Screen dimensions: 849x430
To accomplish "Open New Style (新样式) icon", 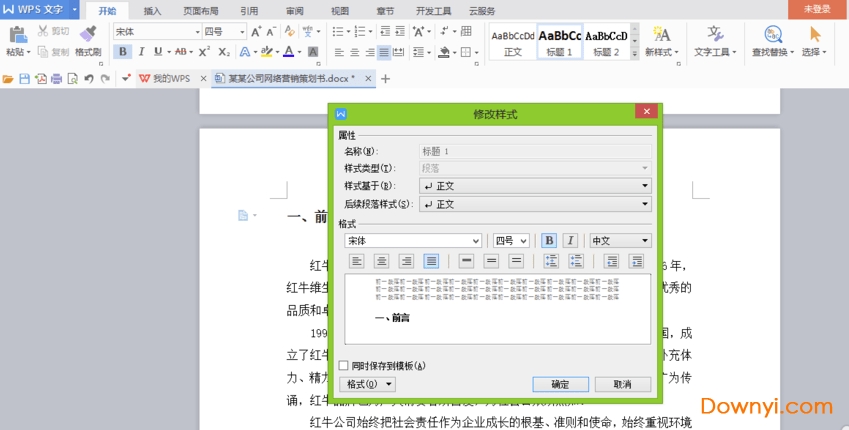I will 661,34.
